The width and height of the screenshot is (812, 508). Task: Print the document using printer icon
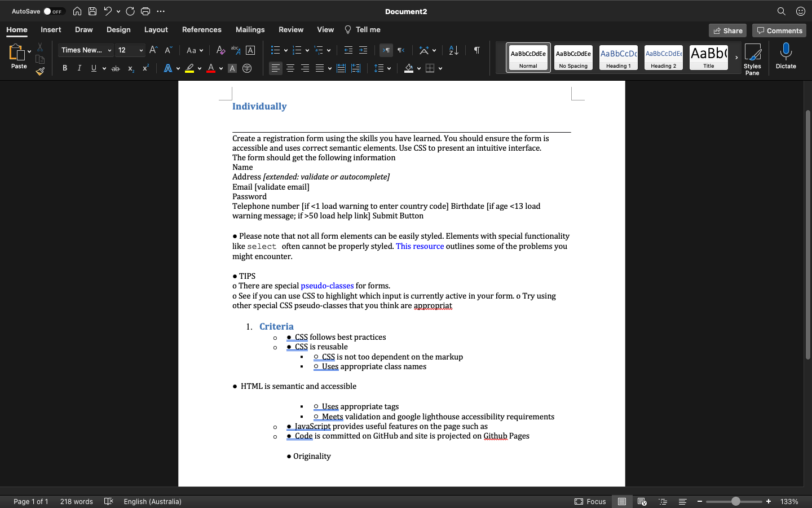tap(145, 11)
